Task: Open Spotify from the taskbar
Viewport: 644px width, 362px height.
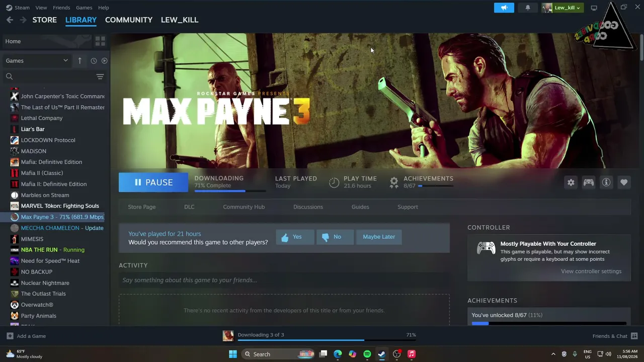Action: coord(367,354)
